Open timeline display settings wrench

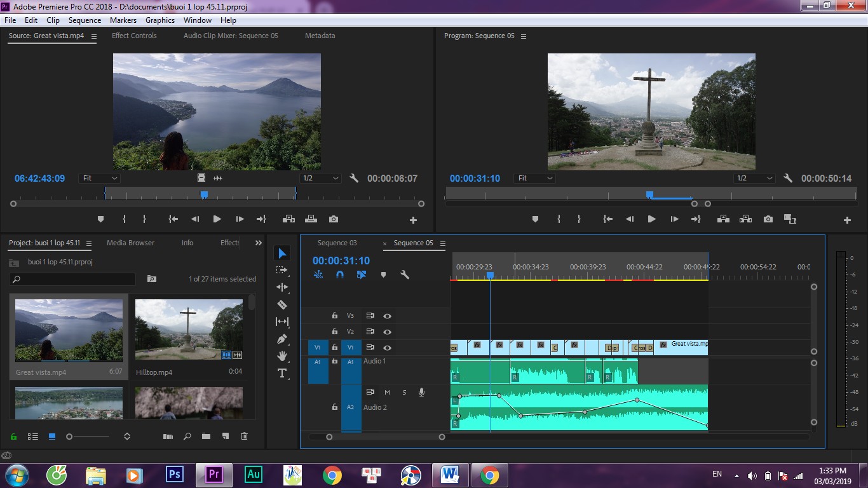(x=404, y=274)
